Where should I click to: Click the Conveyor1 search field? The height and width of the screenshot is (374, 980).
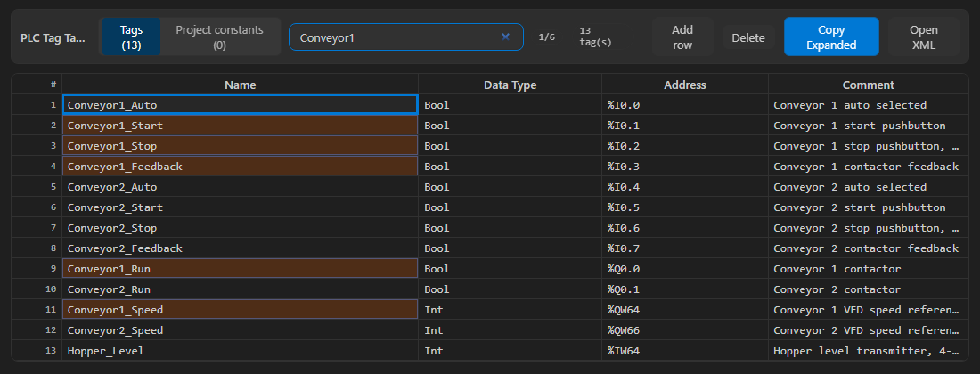(x=405, y=37)
